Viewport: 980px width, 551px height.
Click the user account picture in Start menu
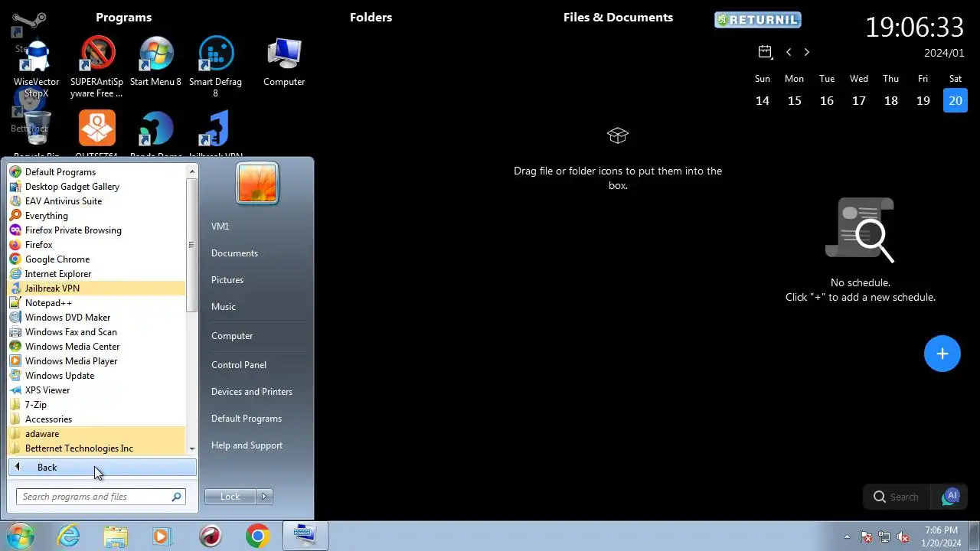(257, 184)
